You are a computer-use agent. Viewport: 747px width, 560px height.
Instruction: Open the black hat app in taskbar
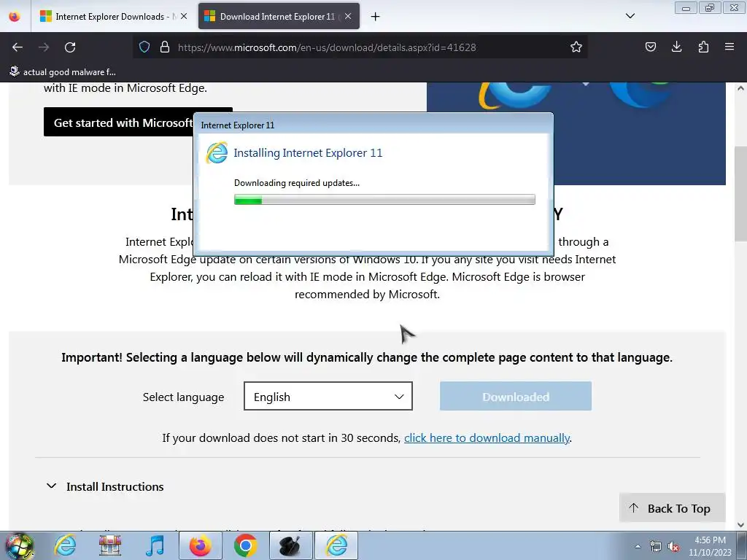(x=290, y=545)
